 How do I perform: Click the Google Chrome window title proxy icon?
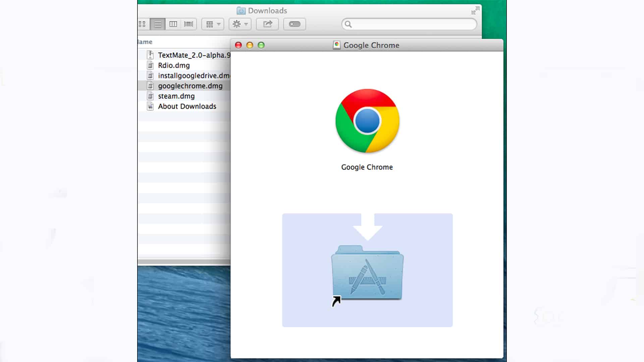336,45
